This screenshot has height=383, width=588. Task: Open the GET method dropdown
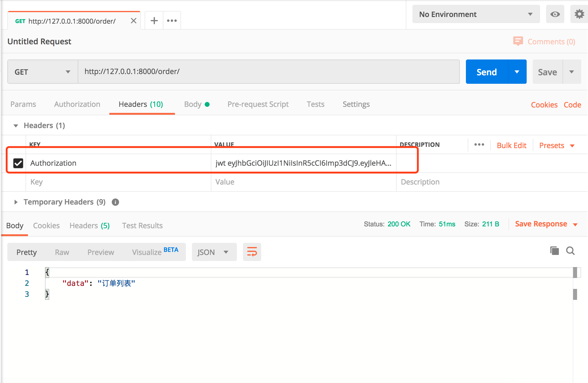(43, 72)
